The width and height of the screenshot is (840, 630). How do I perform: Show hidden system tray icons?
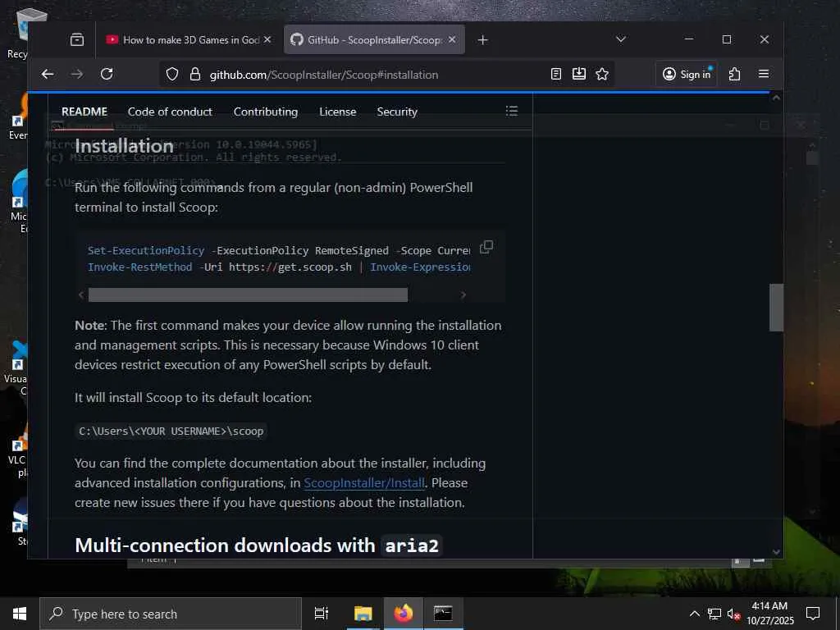point(694,614)
